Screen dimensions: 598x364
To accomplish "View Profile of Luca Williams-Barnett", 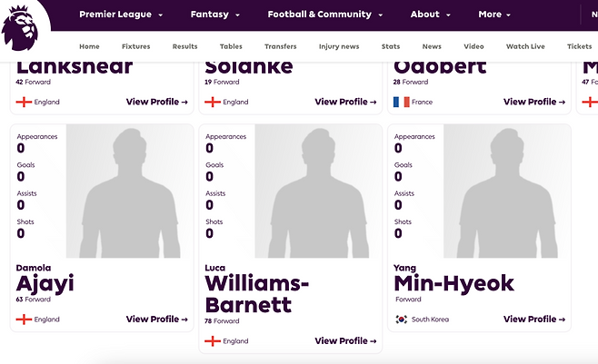I will coord(345,340).
